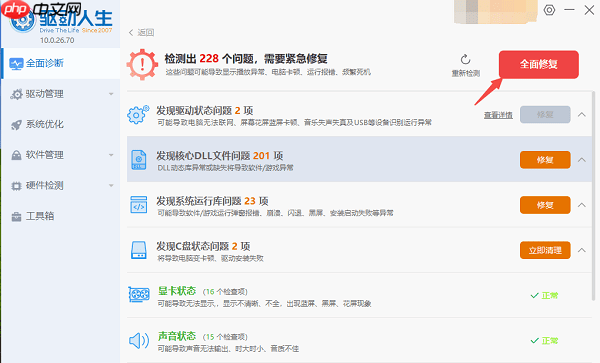Collapse the core DLL file issues row
This screenshot has height=363, width=600.
582,160
